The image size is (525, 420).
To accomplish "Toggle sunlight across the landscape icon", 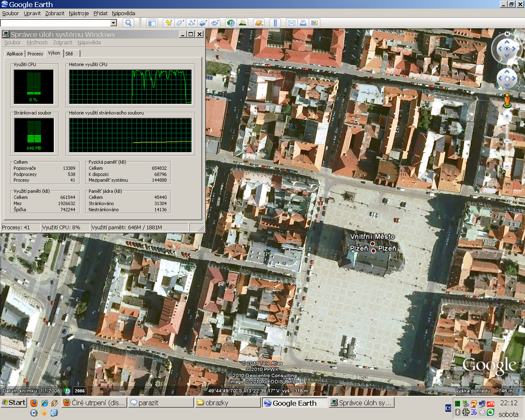I will point(242,23).
